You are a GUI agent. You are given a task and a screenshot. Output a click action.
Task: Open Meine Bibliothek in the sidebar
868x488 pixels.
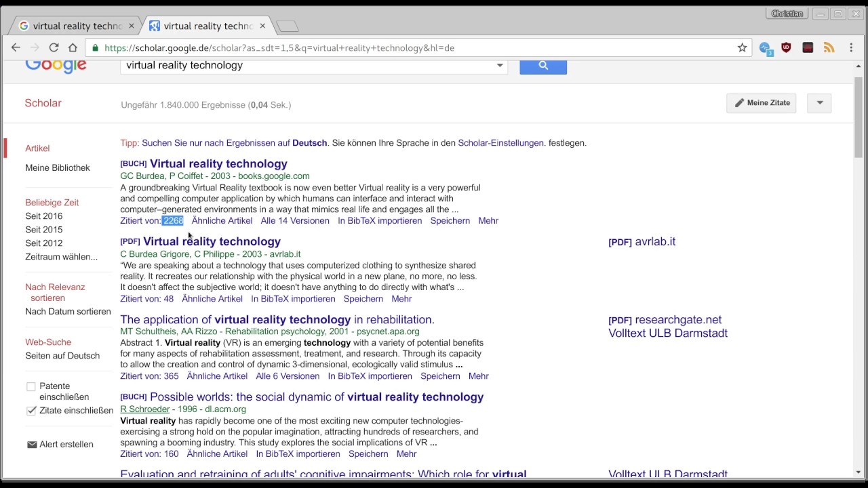[x=58, y=168]
